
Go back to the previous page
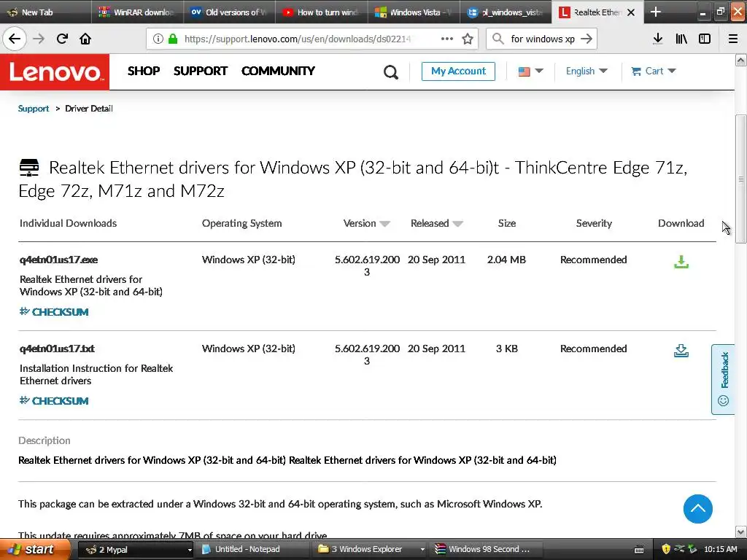(15, 39)
